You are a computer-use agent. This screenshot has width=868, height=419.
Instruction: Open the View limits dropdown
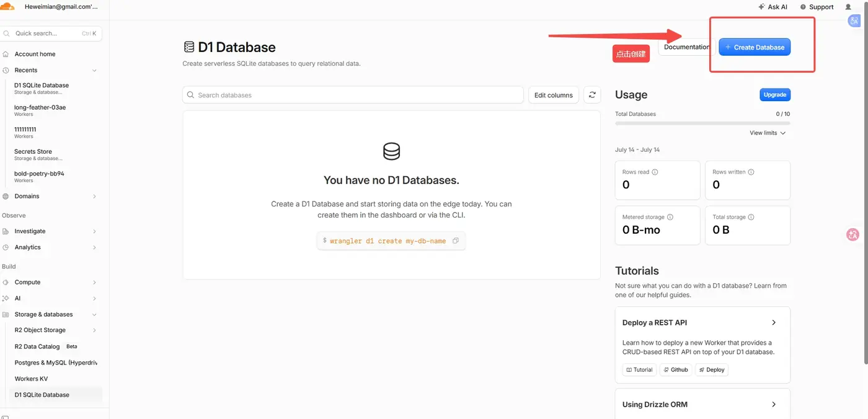pyautogui.click(x=768, y=133)
